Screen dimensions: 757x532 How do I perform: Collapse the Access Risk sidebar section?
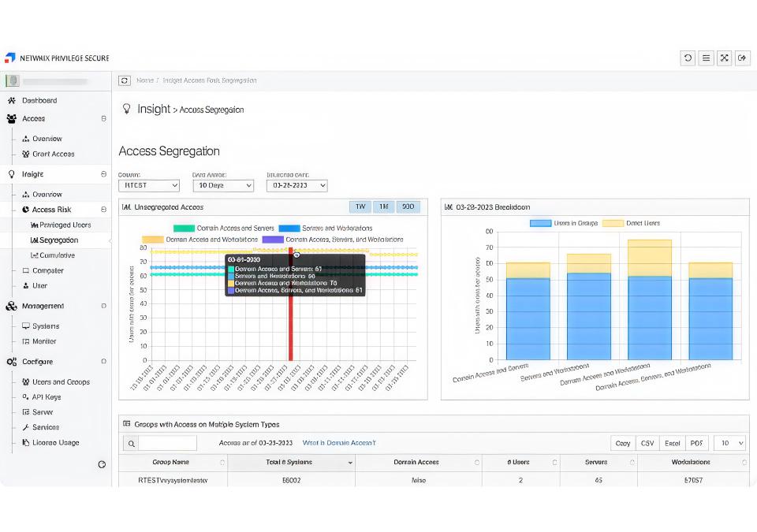coord(103,210)
